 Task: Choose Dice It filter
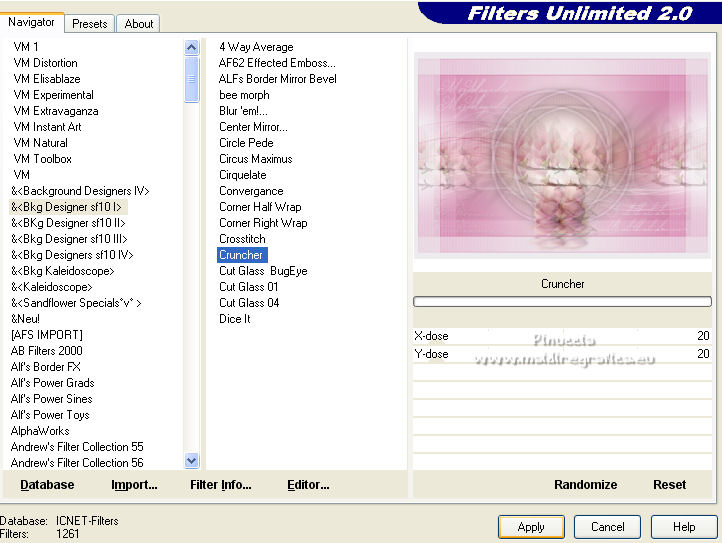[x=234, y=319]
